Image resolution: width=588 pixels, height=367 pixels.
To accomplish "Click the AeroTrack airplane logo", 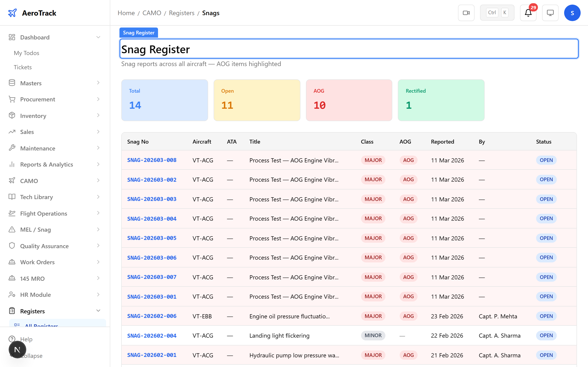I will point(12,13).
